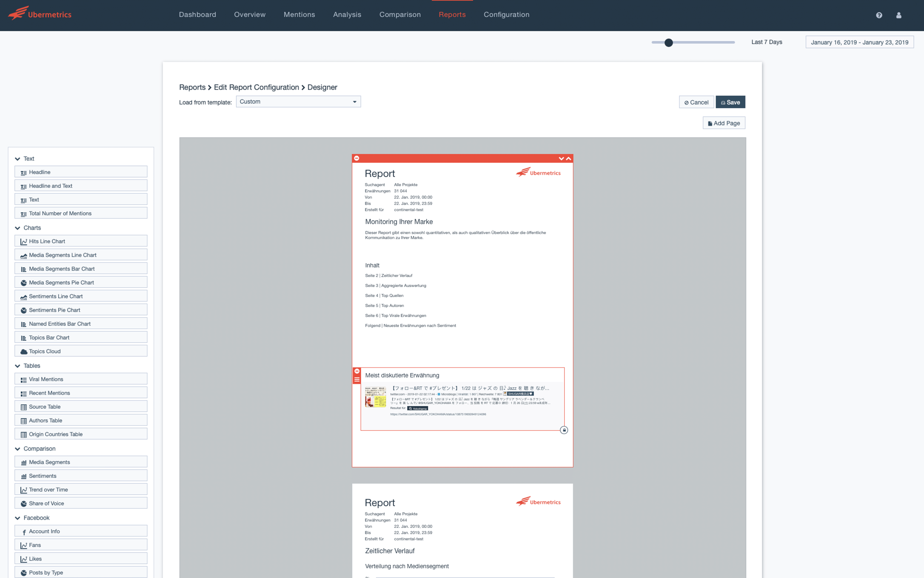Open the Analysis tab

pos(347,14)
